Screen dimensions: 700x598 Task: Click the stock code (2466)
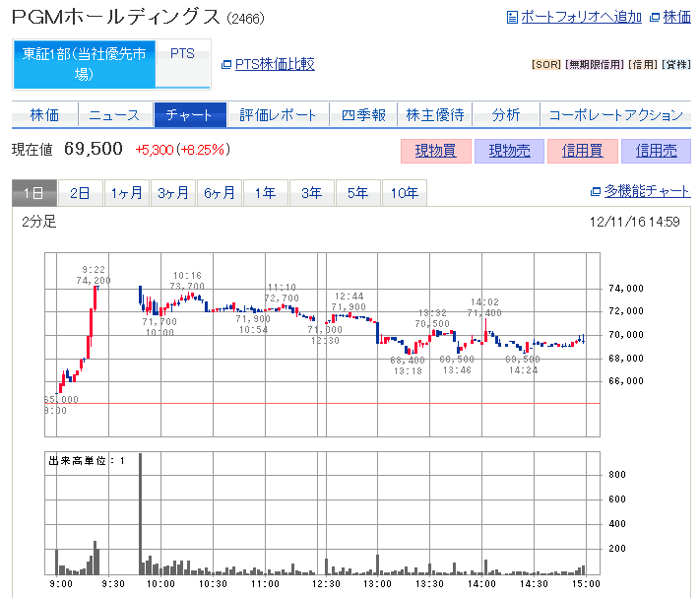[245, 19]
